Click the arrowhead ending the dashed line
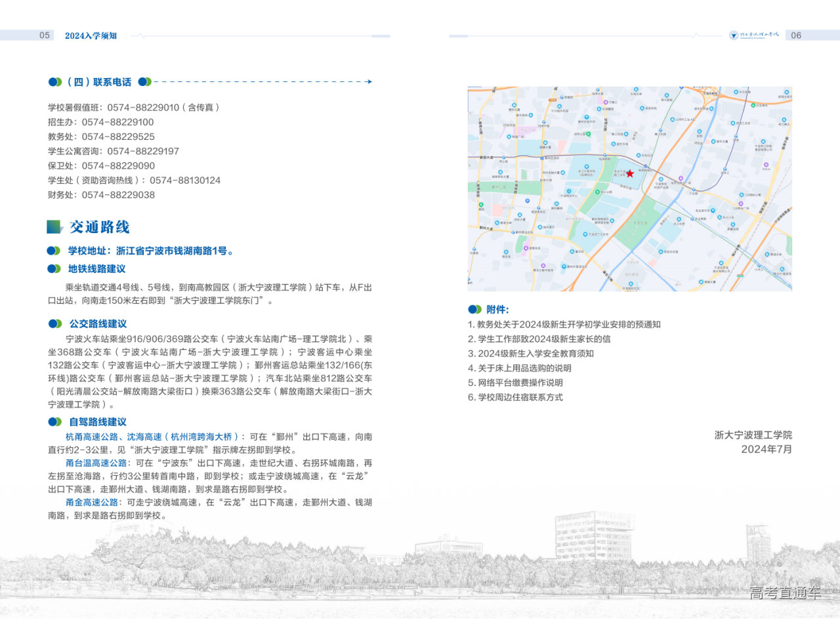840x619 pixels. pyautogui.click(x=369, y=82)
